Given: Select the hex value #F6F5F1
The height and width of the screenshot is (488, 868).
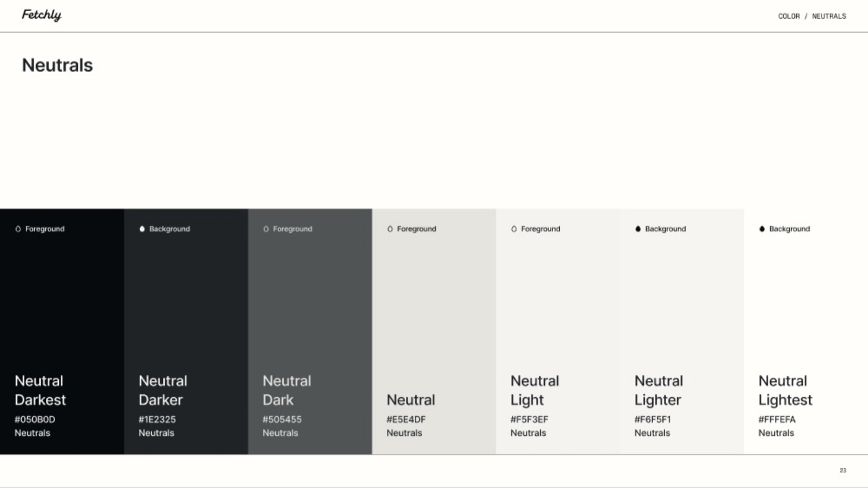Looking at the screenshot, I should pos(653,419).
